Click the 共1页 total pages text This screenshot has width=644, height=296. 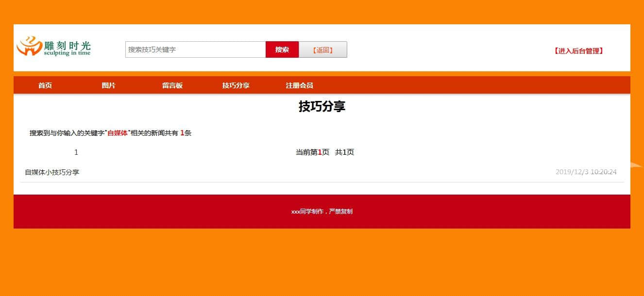[x=344, y=152]
